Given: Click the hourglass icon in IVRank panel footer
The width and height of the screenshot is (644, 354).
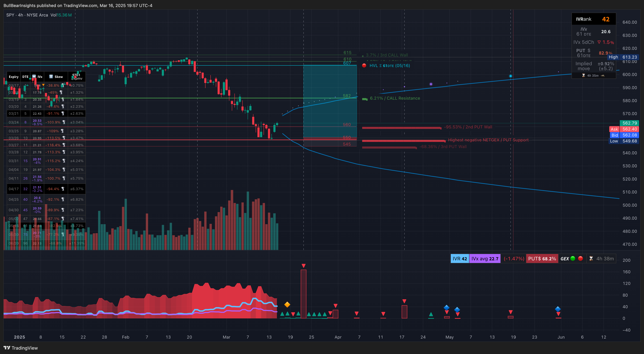Looking at the screenshot, I should pyautogui.click(x=583, y=75).
